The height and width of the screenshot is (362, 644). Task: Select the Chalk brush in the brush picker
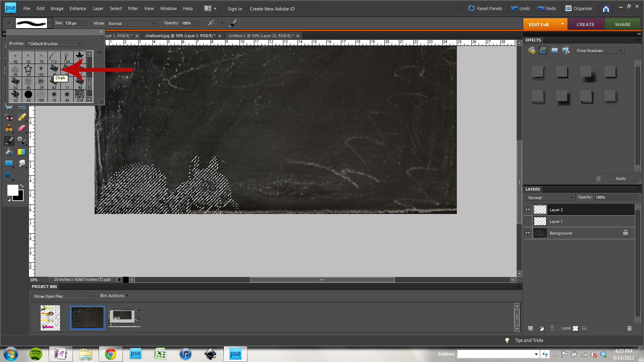[54, 68]
